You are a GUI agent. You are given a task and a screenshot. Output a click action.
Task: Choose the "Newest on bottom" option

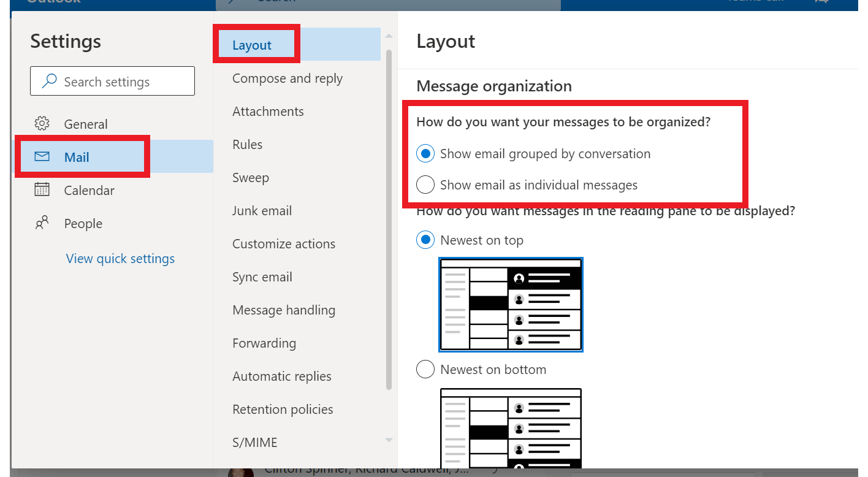425,369
